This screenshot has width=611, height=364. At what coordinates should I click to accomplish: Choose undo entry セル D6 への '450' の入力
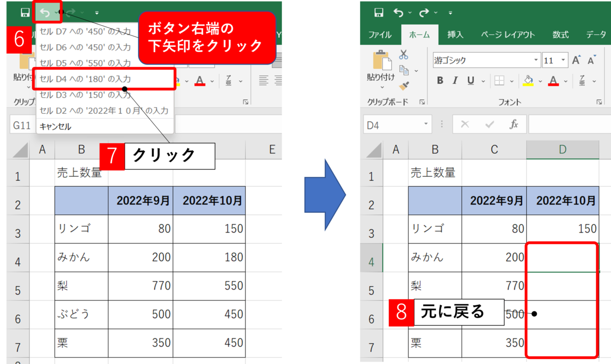[x=105, y=47]
